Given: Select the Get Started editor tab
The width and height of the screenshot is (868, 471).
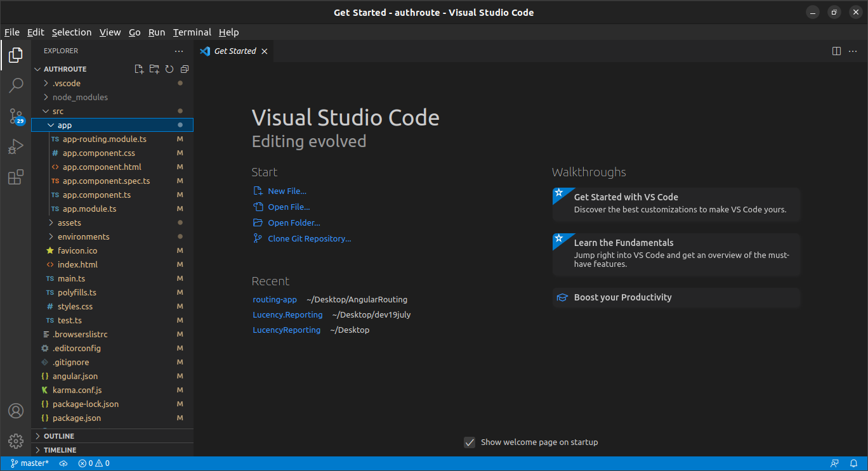Looking at the screenshot, I should [x=233, y=51].
